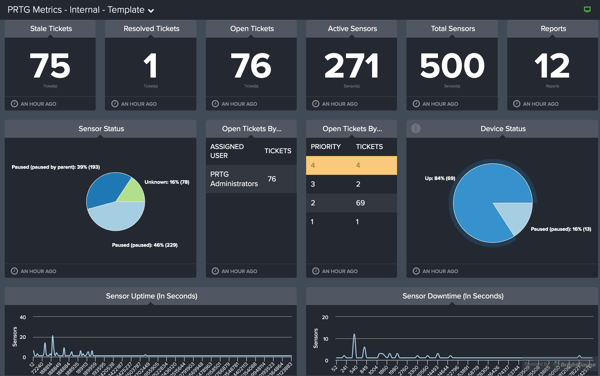The width and height of the screenshot is (600, 376).
Task: Click the Device Status widget title
Action: [503, 129]
